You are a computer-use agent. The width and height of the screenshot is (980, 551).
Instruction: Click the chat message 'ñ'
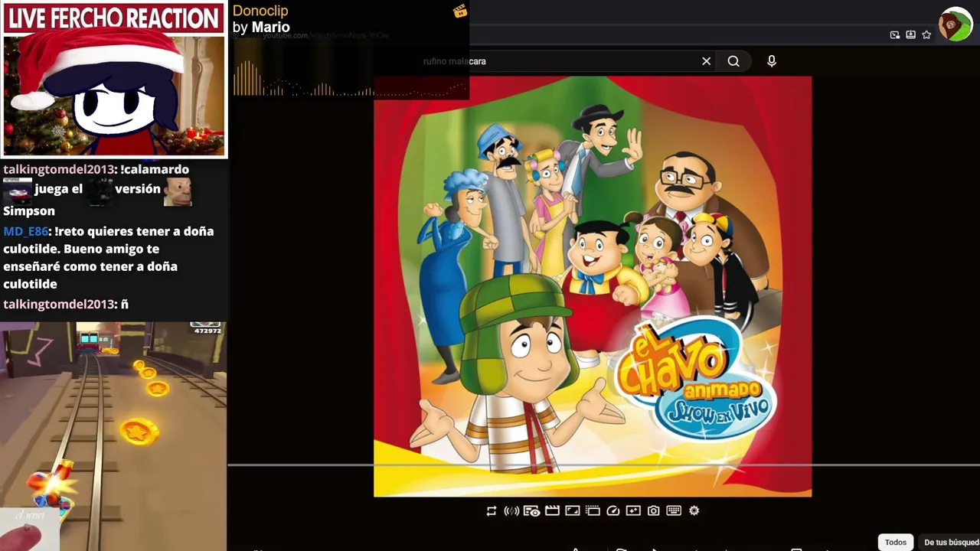coord(125,305)
